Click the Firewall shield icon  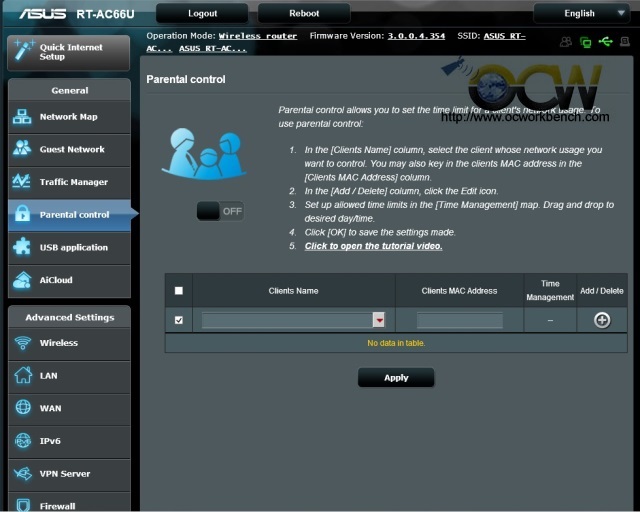click(x=23, y=505)
